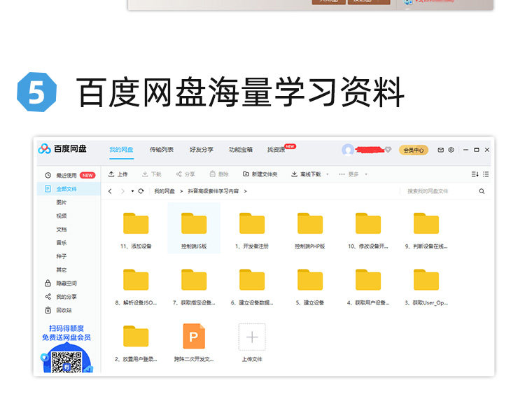
Task: Open the orange PPT file
Action: [x=194, y=336]
